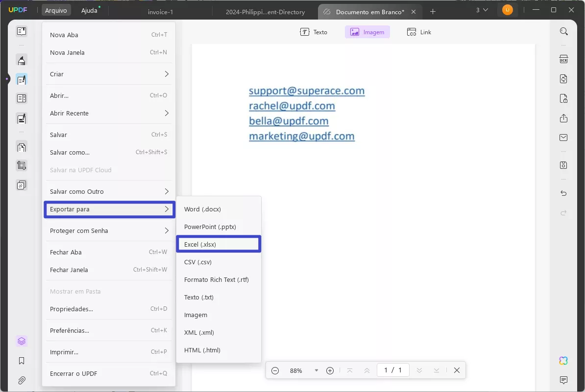Choose HTML (.html) export format
585x392 pixels.
[x=219, y=350]
